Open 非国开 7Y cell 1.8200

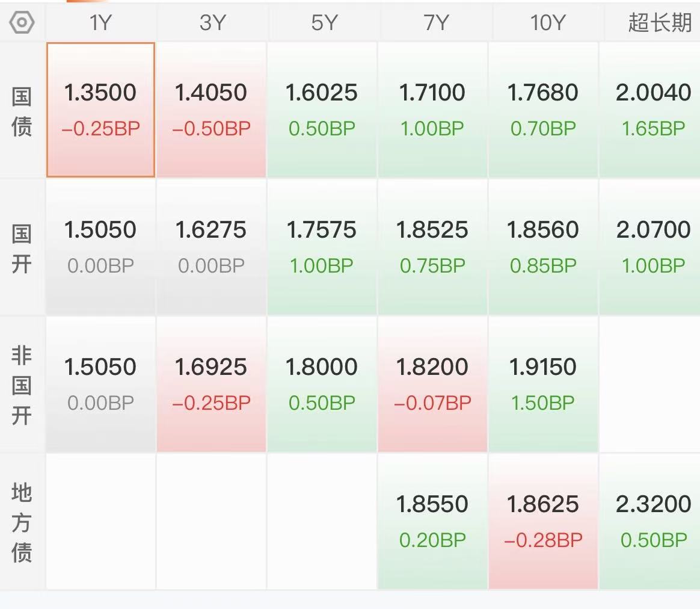[433, 384]
